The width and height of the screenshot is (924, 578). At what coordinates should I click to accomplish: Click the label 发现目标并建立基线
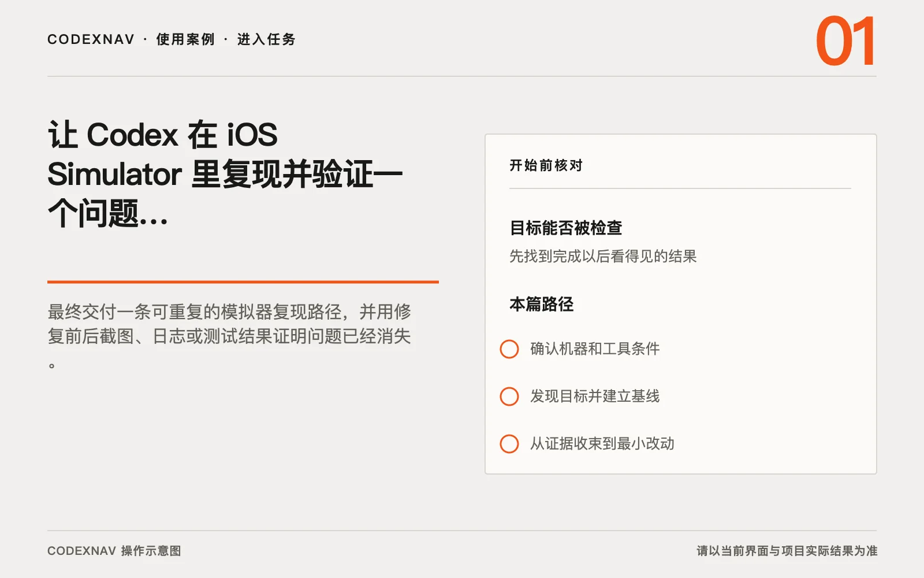(x=595, y=397)
